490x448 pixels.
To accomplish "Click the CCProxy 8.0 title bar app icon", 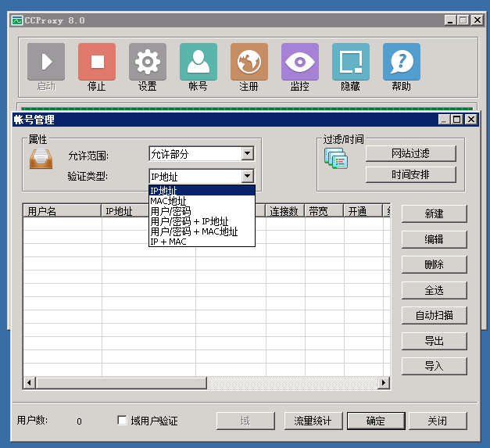I will [x=17, y=20].
